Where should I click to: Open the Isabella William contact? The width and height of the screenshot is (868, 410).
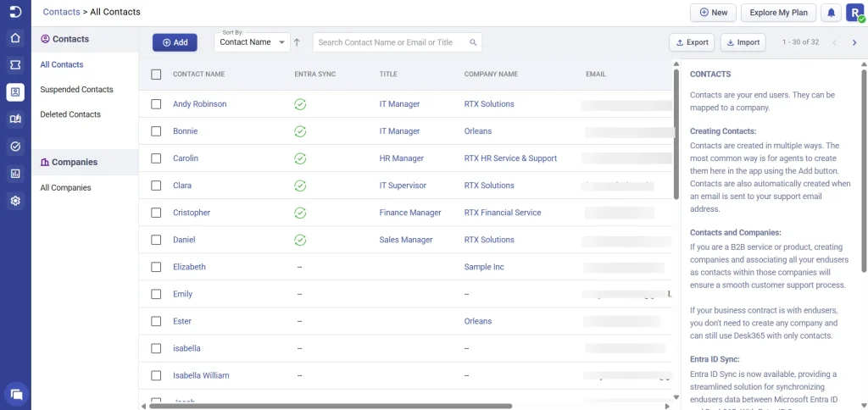tap(201, 375)
